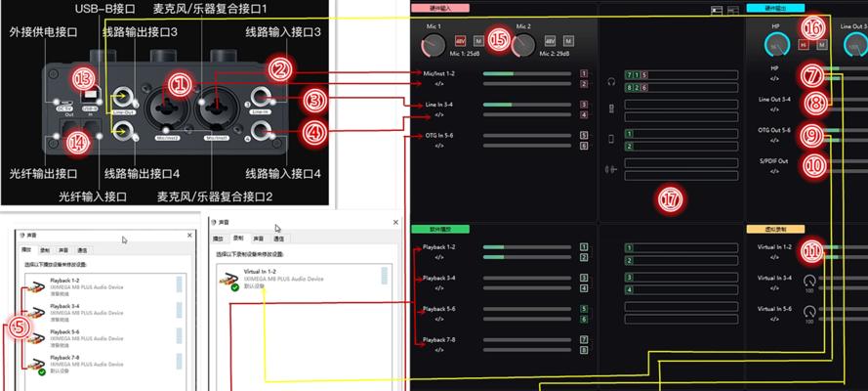
Task: Open 录制 tab in Sound dialog listing Playback devices
Action: 44,250
